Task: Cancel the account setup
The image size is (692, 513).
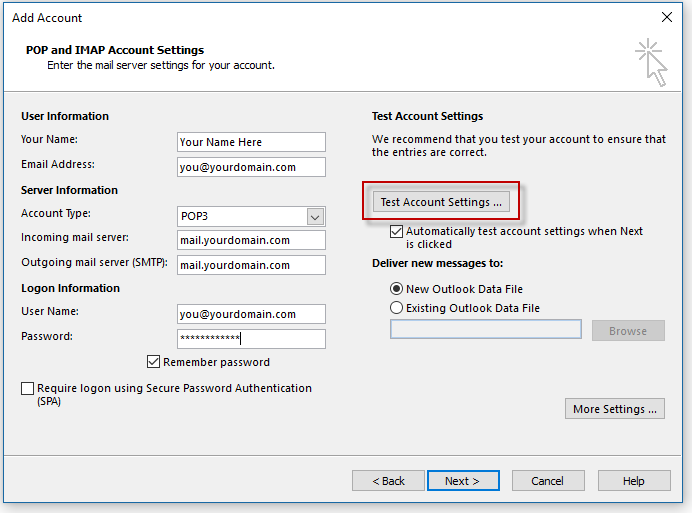Action: [547, 481]
